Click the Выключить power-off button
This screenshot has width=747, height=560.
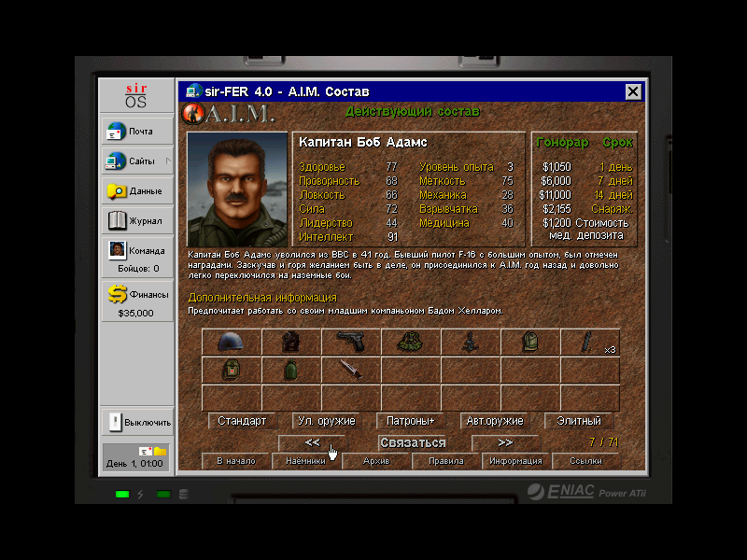coord(137,422)
